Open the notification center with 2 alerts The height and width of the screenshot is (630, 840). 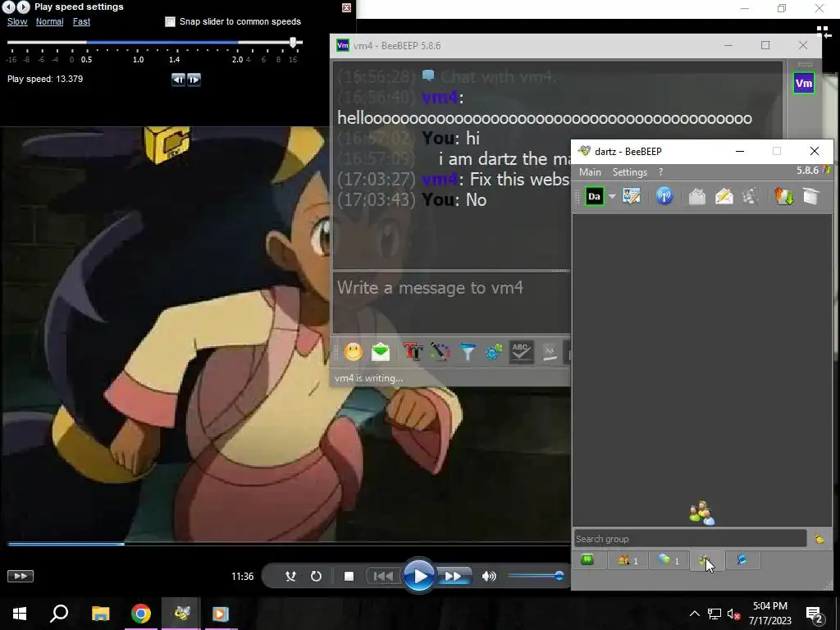(815, 614)
